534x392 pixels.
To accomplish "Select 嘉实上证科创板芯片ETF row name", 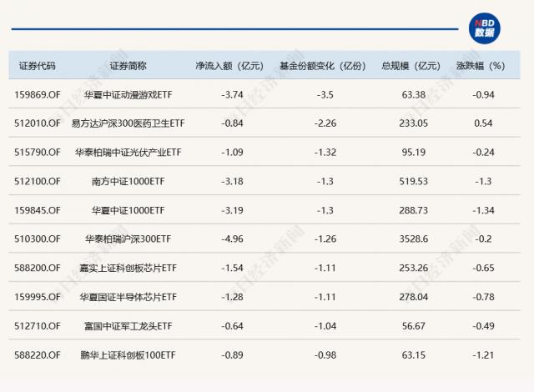I will point(128,268).
